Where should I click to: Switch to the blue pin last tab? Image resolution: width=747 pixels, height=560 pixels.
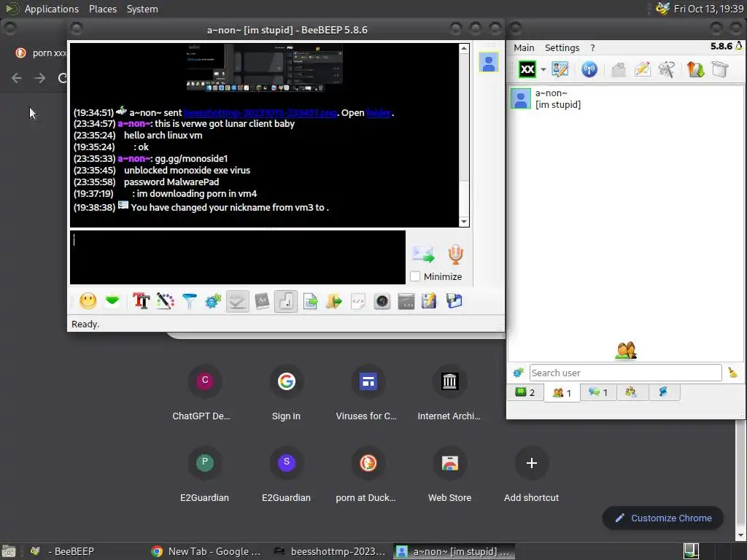tap(663, 392)
